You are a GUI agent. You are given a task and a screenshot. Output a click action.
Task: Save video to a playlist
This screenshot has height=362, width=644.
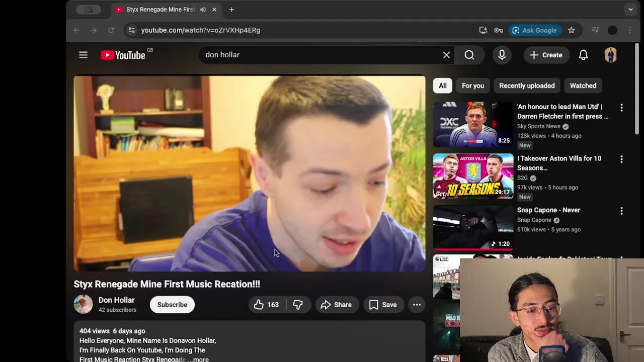(383, 305)
